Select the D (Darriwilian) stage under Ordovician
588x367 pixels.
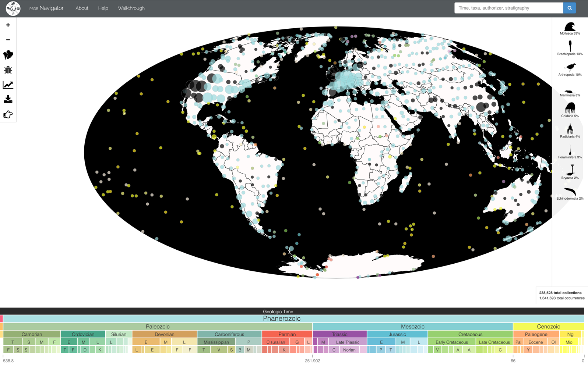coord(85,350)
